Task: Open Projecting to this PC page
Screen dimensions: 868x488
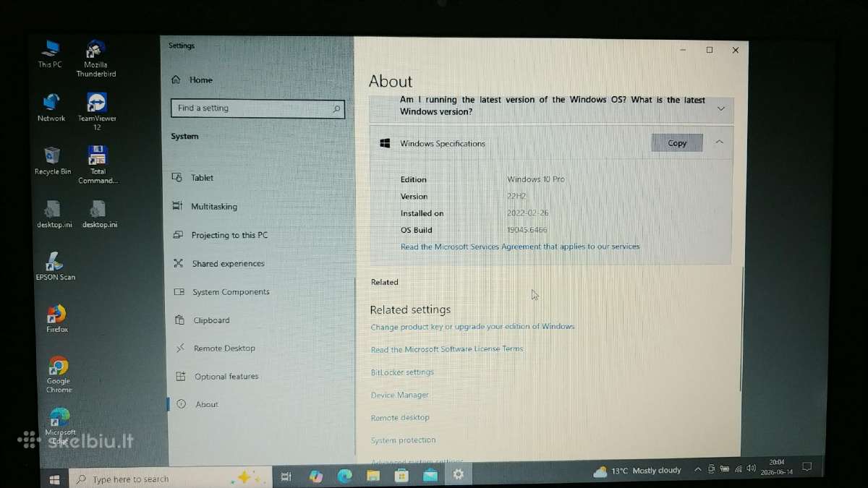Action: tap(220, 235)
